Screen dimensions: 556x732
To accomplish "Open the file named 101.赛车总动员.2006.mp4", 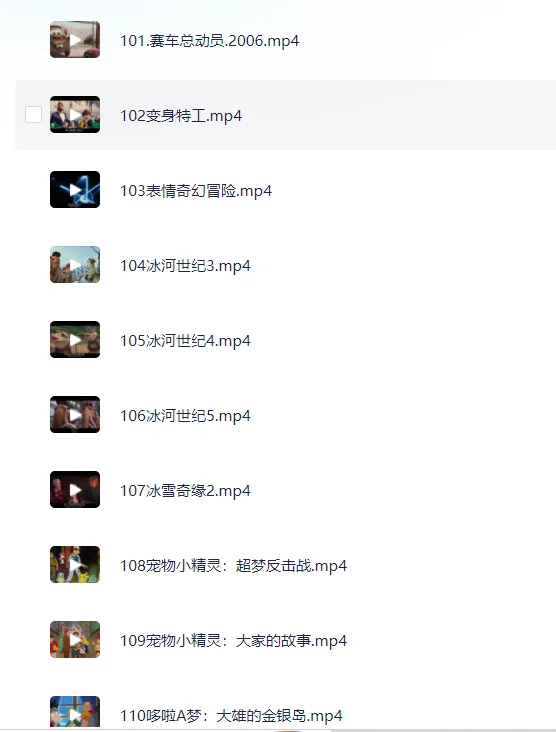I will [x=209, y=41].
